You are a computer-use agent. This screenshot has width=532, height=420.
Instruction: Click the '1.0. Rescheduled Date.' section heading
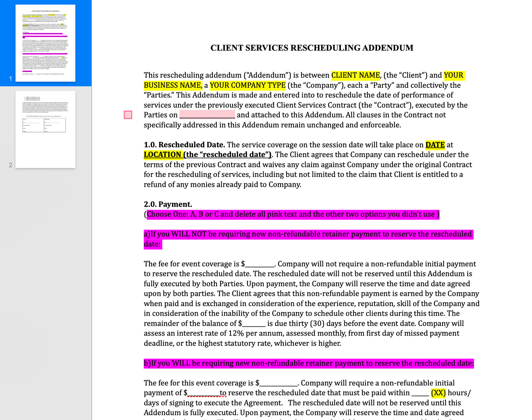coord(184,145)
